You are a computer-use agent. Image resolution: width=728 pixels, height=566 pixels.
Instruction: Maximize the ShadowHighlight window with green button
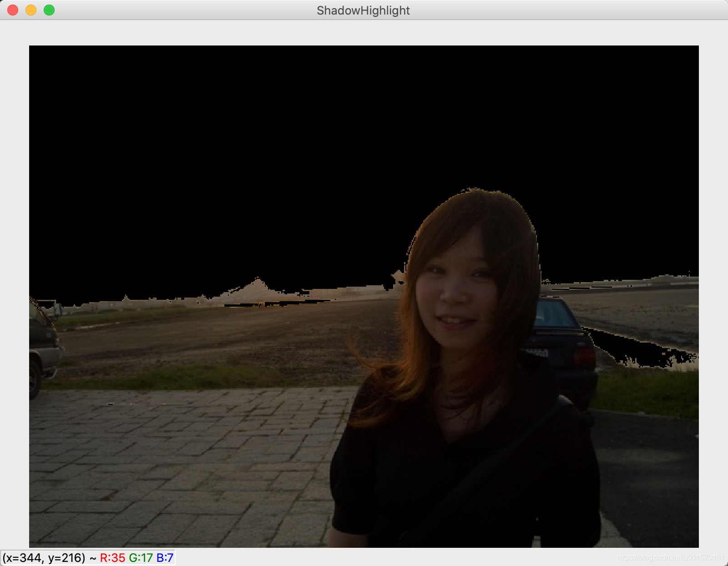click(49, 10)
